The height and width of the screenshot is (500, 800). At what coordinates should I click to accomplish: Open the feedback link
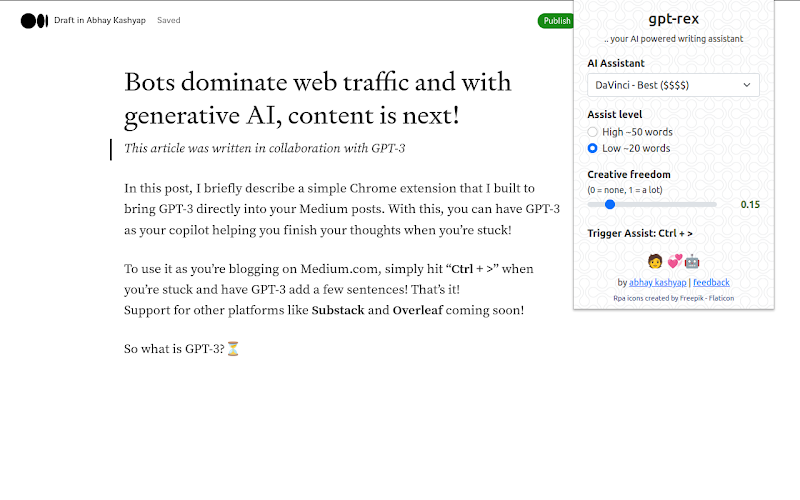pyautogui.click(x=711, y=282)
